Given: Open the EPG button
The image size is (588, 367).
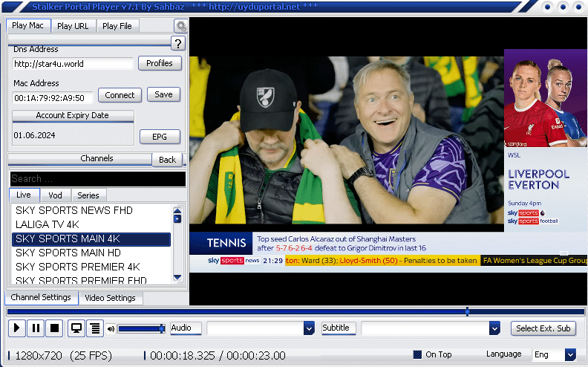Looking at the screenshot, I should coord(160,137).
